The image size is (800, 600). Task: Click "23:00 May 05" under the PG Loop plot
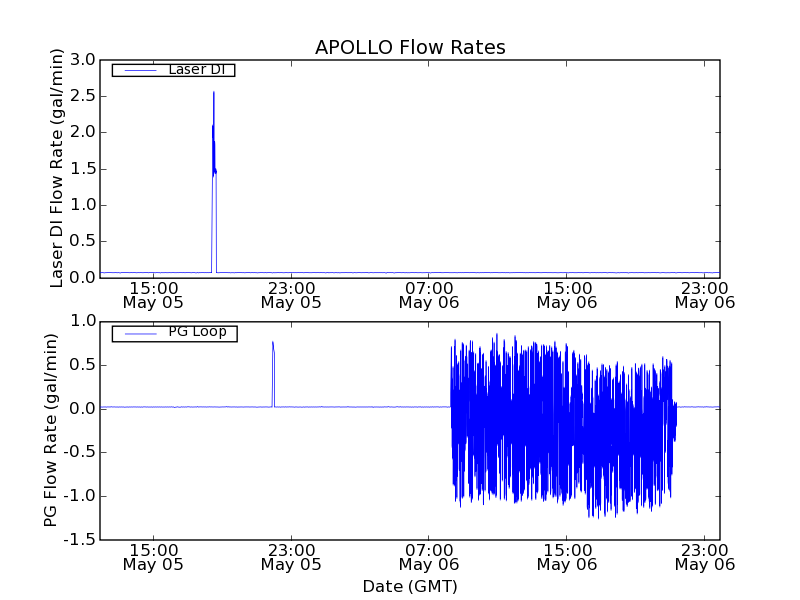[x=291, y=557]
